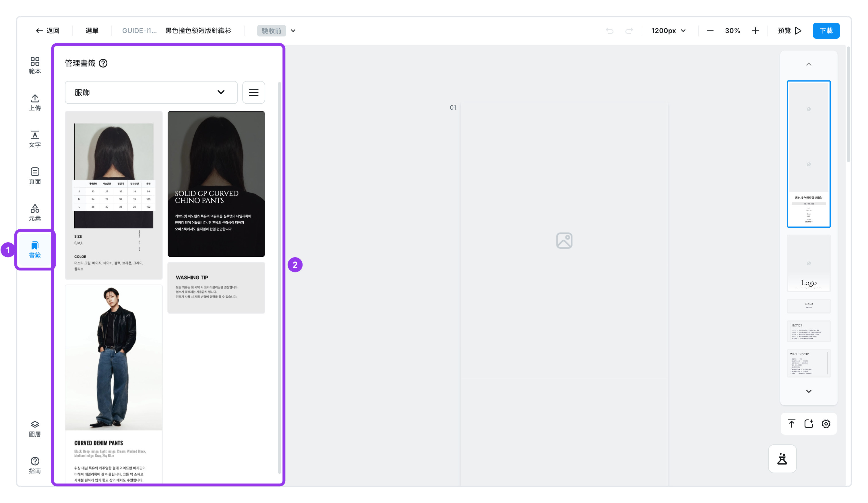Zoom out with the minus button
Screen dimensions: 868x503
(x=710, y=31)
